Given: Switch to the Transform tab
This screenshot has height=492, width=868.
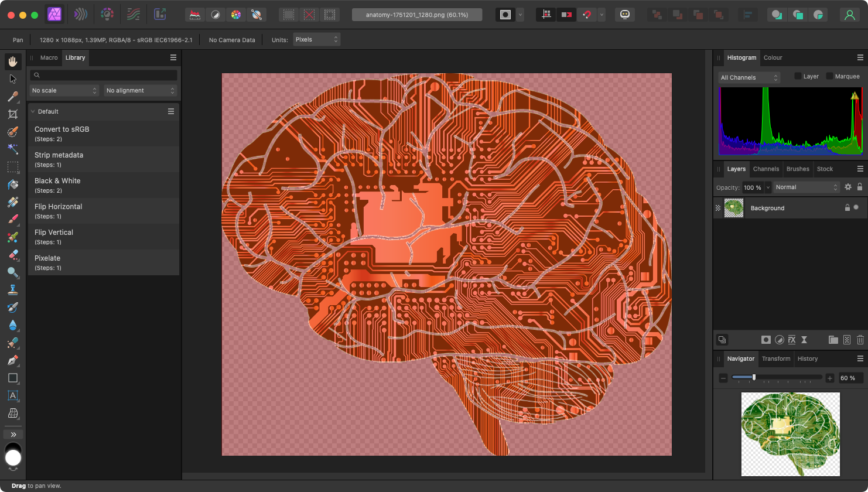Looking at the screenshot, I should tap(776, 358).
